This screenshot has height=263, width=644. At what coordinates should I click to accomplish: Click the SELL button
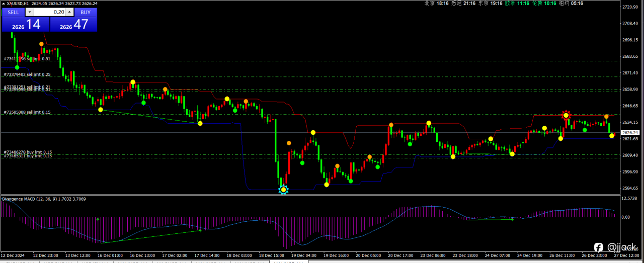tap(13, 12)
